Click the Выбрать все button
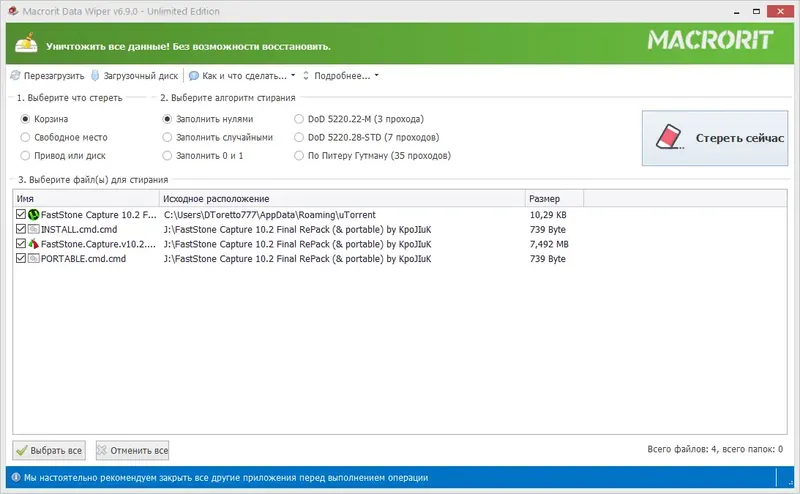This screenshot has height=494, width=800. point(49,451)
